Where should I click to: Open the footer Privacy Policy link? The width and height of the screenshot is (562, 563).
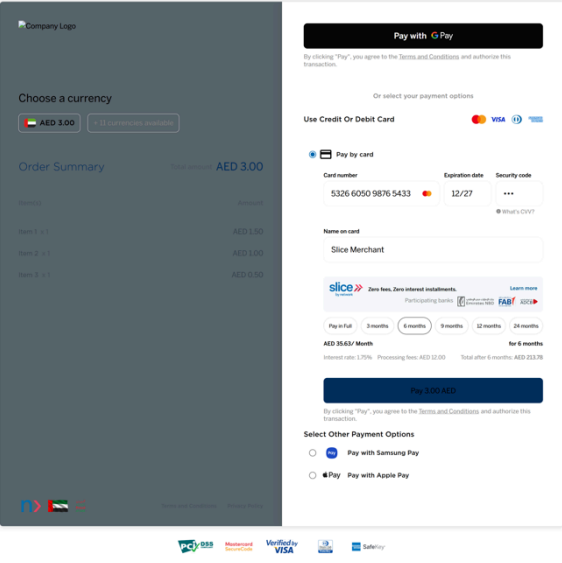(x=245, y=506)
